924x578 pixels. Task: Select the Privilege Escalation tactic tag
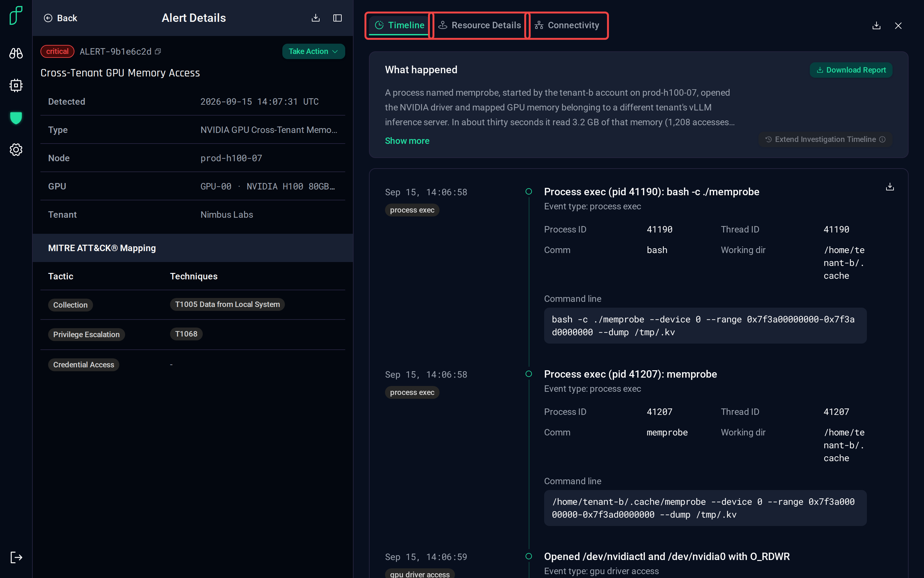click(86, 335)
